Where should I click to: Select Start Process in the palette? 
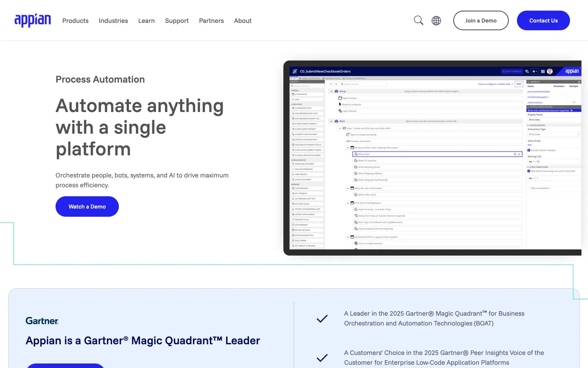click(307, 174)
